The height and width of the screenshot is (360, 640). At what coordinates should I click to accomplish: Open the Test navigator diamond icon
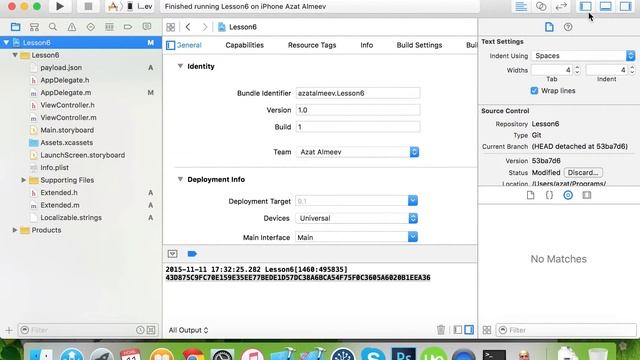[91, 27]
